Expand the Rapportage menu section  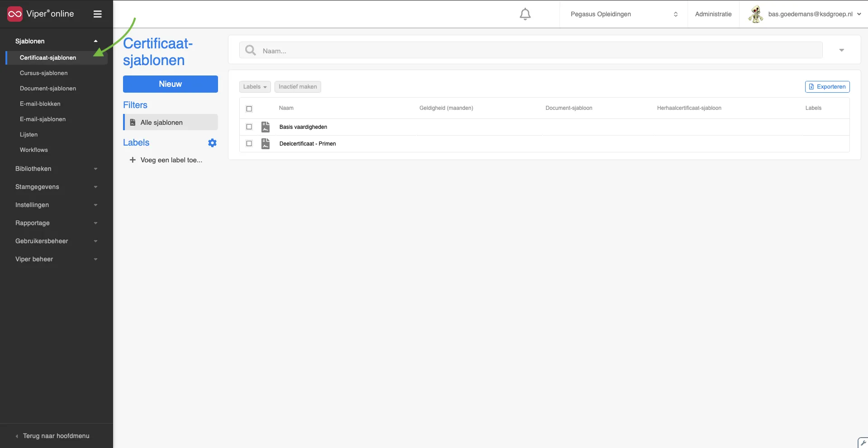point(56,223)
